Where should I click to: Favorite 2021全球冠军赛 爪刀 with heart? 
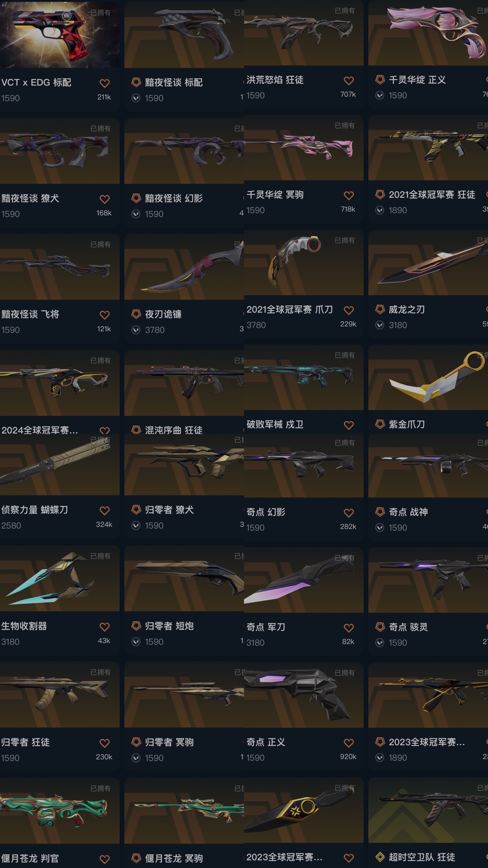pyautogui.click(x=349, y=310)
